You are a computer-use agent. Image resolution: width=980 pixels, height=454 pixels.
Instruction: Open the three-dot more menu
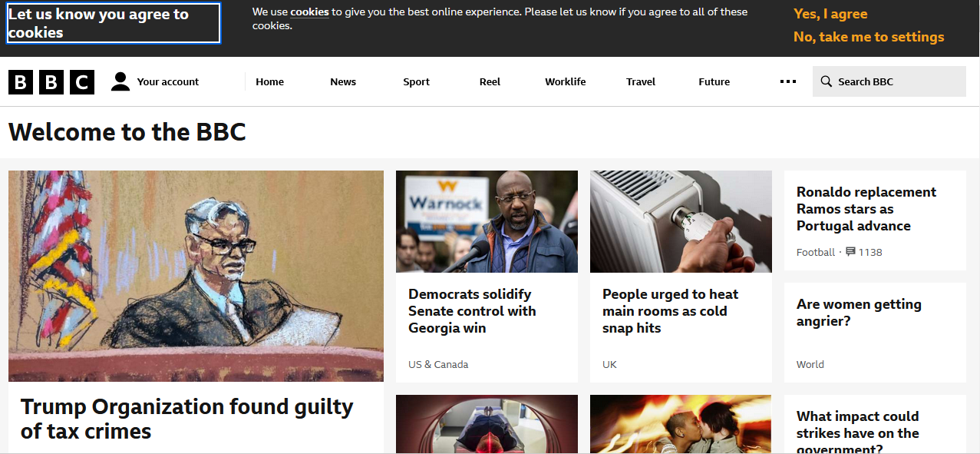coord(788,81)
